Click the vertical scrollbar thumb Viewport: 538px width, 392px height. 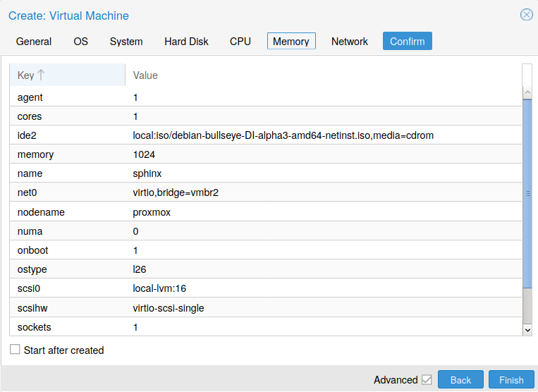527,194
